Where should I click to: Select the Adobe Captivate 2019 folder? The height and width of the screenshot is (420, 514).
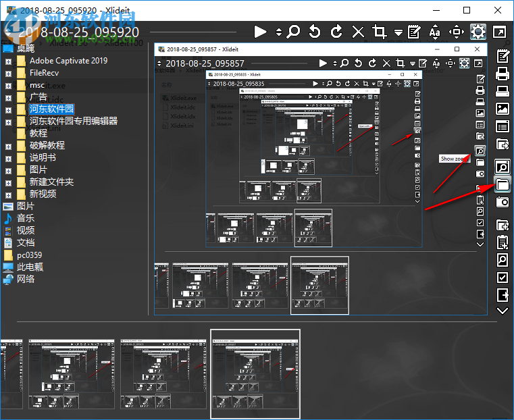68,61
